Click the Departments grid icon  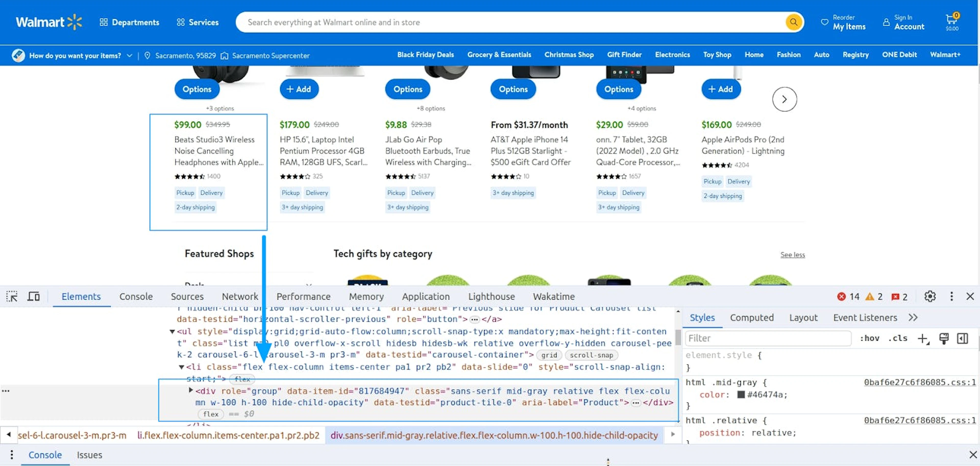pyautogui.click(x=103, y=22)
